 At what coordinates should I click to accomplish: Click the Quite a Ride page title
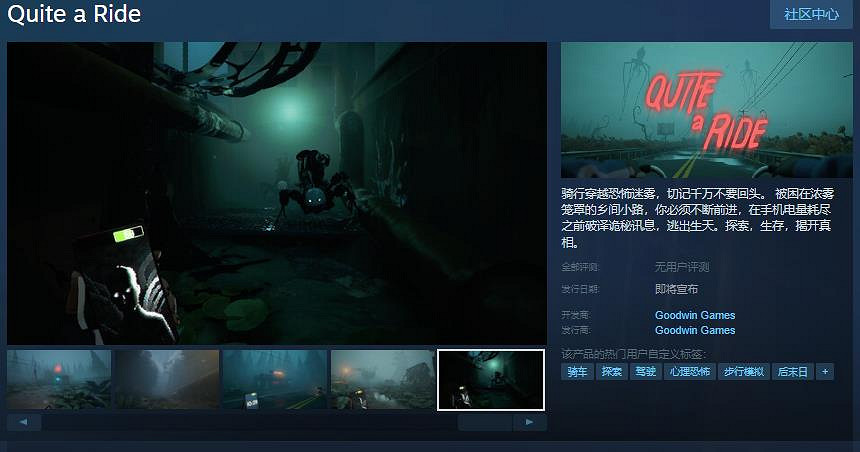tap(74, 14)
